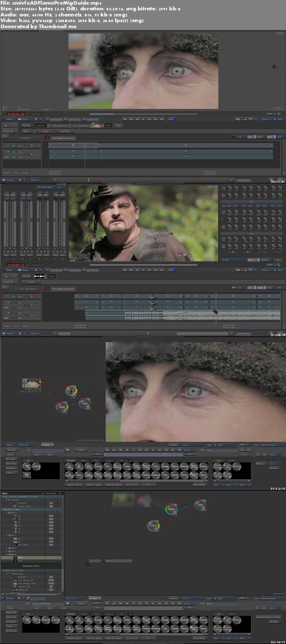This screenshot has height=644, width=286.
Task: Collapse the Desktop (11 Clips) tree
Action: (3, 509)
